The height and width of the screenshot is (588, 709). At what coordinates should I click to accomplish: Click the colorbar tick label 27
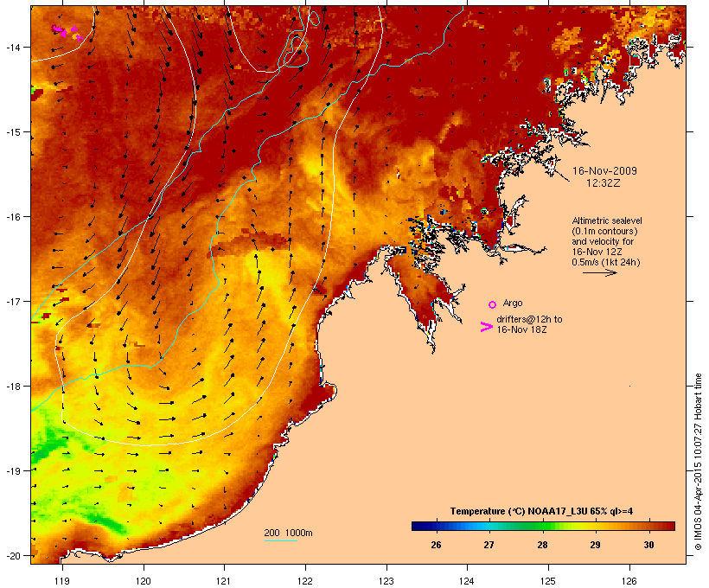(489, 545)
